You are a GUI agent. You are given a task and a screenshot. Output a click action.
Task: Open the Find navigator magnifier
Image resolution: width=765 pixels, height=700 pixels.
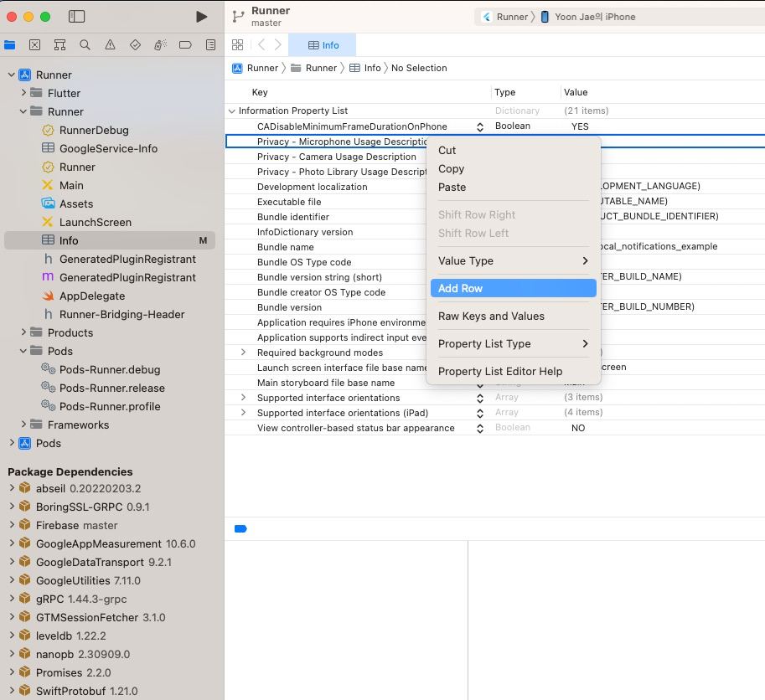tap(85, 45)
